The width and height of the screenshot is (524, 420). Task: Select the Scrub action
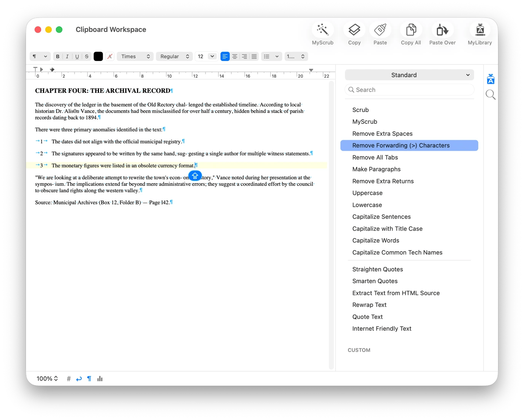[x=409, y=110]
